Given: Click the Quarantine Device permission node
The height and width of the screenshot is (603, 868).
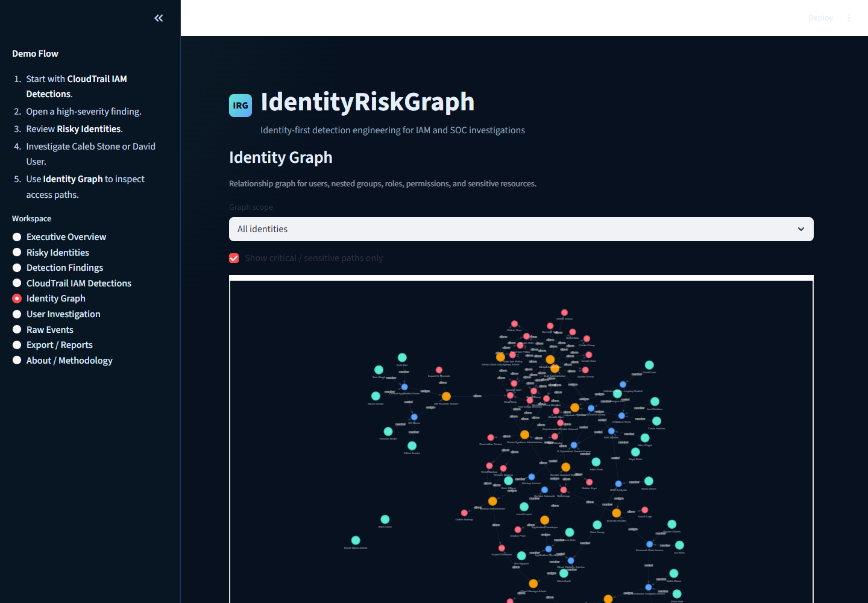Looking at the screenshot, I should 491,437.
